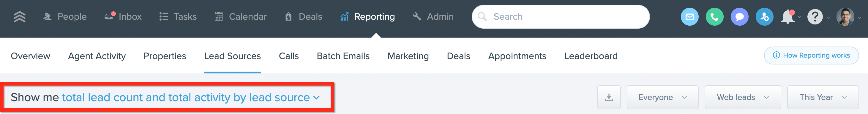The width and height of the screenshot is (868, 114).
Task: Click How Reporting works button
Action: [x=811, y=56]
